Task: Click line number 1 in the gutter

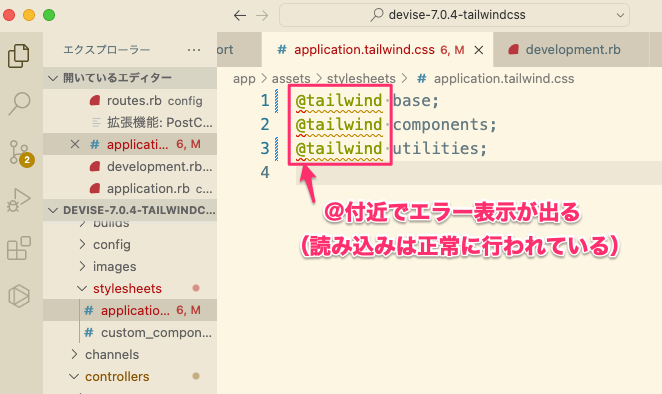Action: pyautogui.click(x=265, y=101)
